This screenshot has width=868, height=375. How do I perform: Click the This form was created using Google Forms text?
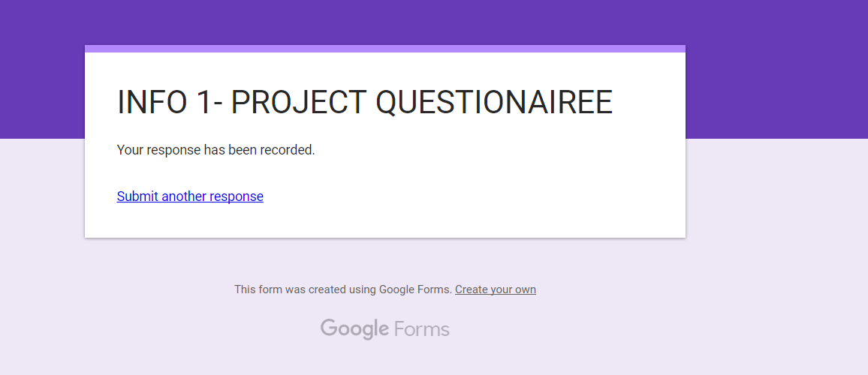(343, 289)
